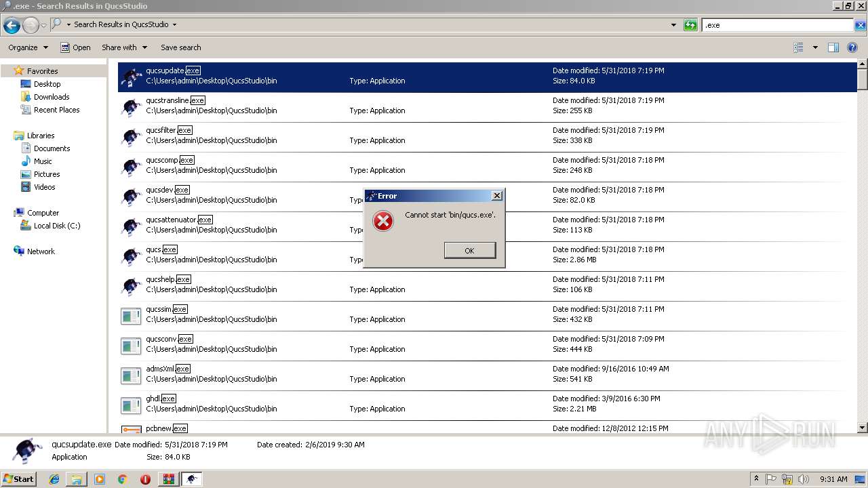
Task: Open Downloads in navigation pane
Action: [x=52, y=97]
